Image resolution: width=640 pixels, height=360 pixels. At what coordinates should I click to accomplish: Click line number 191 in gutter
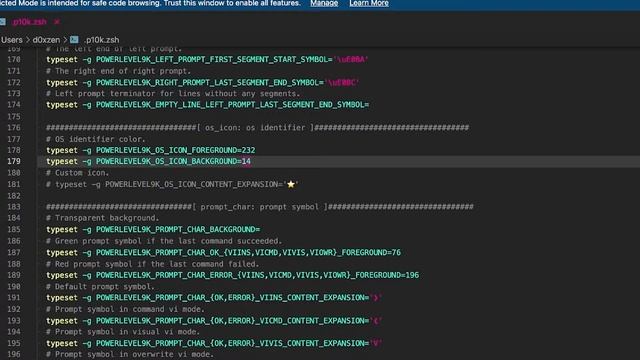pos(14,298)
